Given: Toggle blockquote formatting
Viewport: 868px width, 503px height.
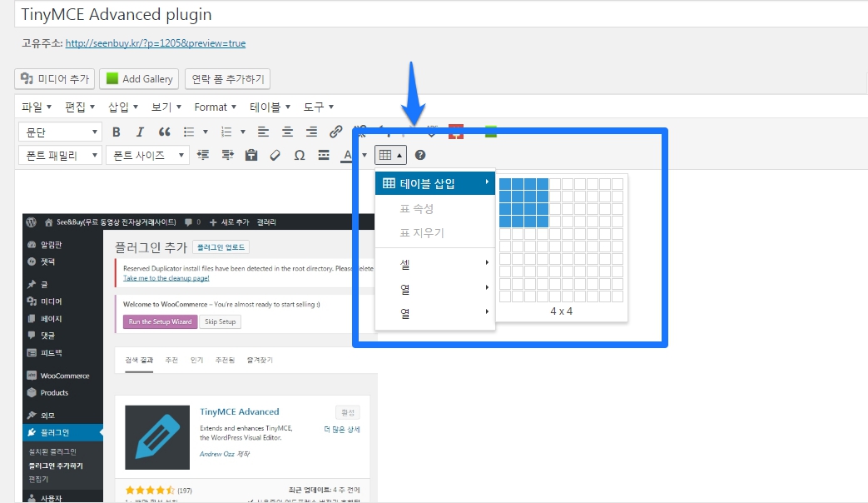Looking at the screenshot, I should click(x=166, y=132).
